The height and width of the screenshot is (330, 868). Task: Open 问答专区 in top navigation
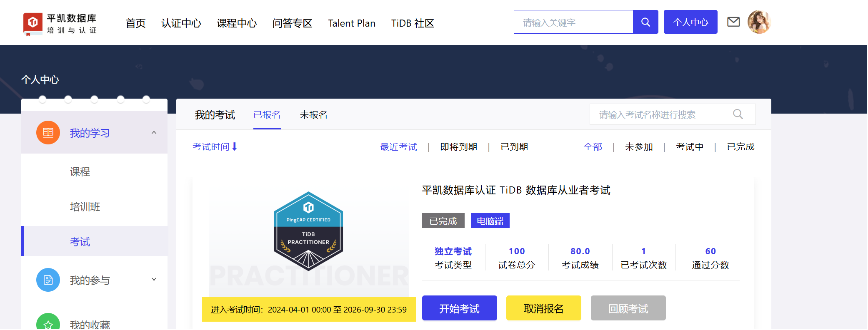292,23
